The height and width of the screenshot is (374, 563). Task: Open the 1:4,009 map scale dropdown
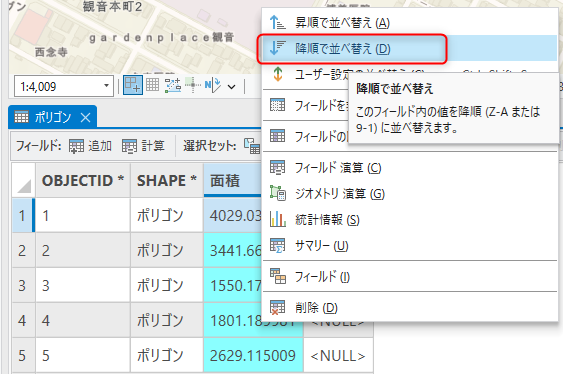106,86
